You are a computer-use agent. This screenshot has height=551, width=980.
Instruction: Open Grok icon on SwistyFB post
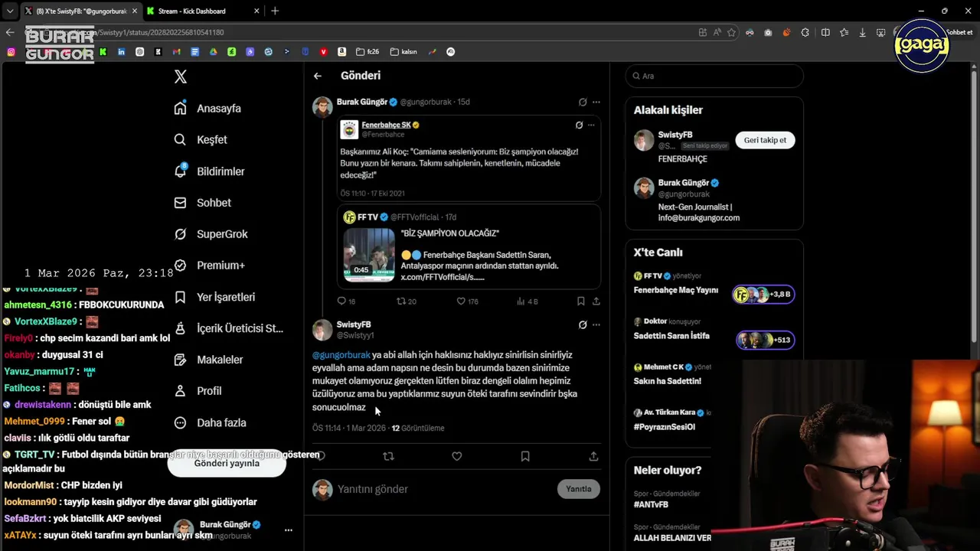pyautogui.click(x=583, y=324)
